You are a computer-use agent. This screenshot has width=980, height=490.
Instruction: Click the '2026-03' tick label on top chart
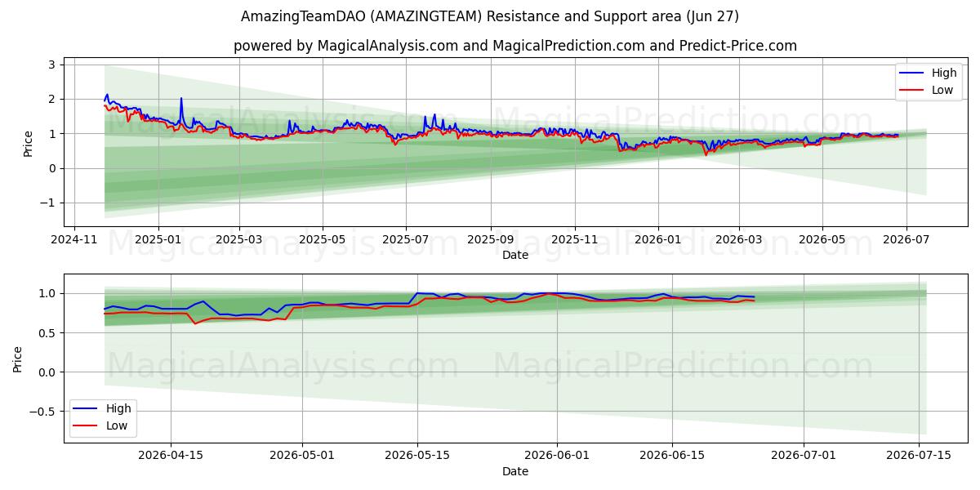[x=738, y=240]
